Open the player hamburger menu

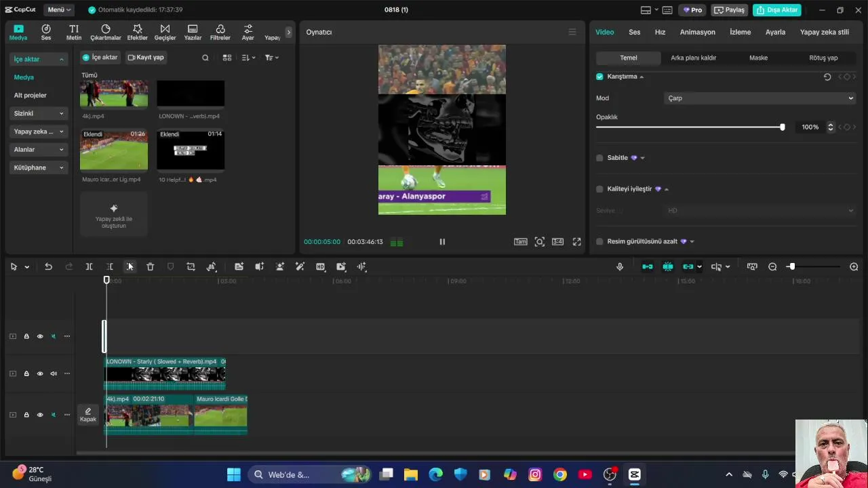(572, 32)
